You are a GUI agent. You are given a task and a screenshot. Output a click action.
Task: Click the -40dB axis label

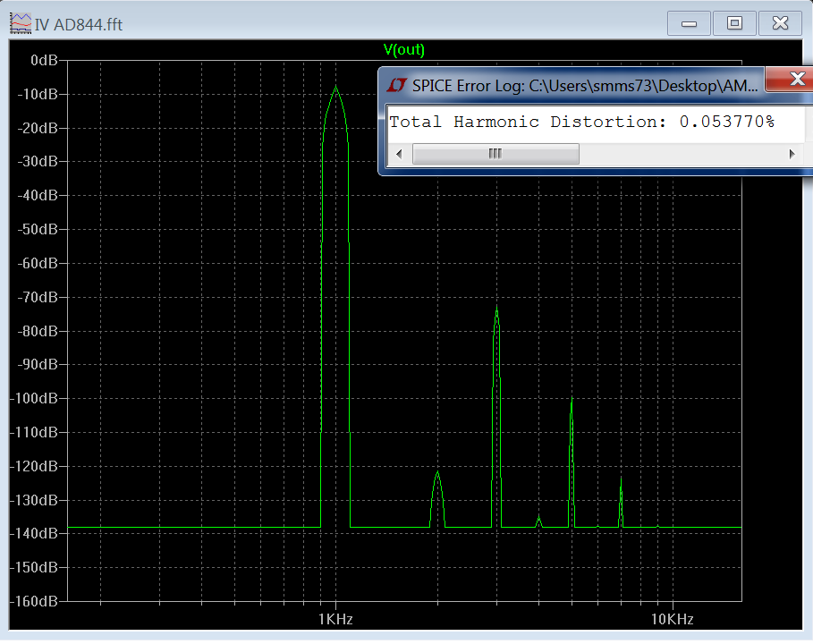(x=38, y=196)
